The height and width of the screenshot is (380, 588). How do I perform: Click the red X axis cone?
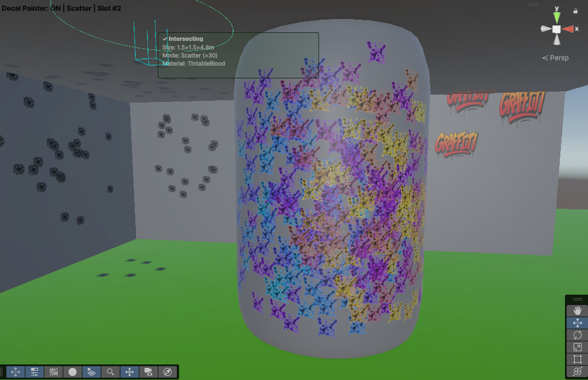[x=568, y=29]
